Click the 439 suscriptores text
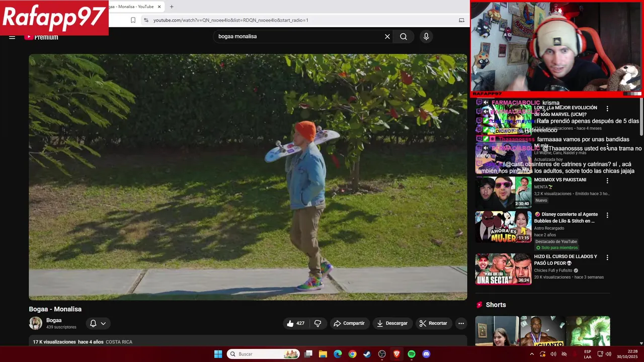Image resolution: width=644 pixels, height=362 pixels. tap(61, 327)
